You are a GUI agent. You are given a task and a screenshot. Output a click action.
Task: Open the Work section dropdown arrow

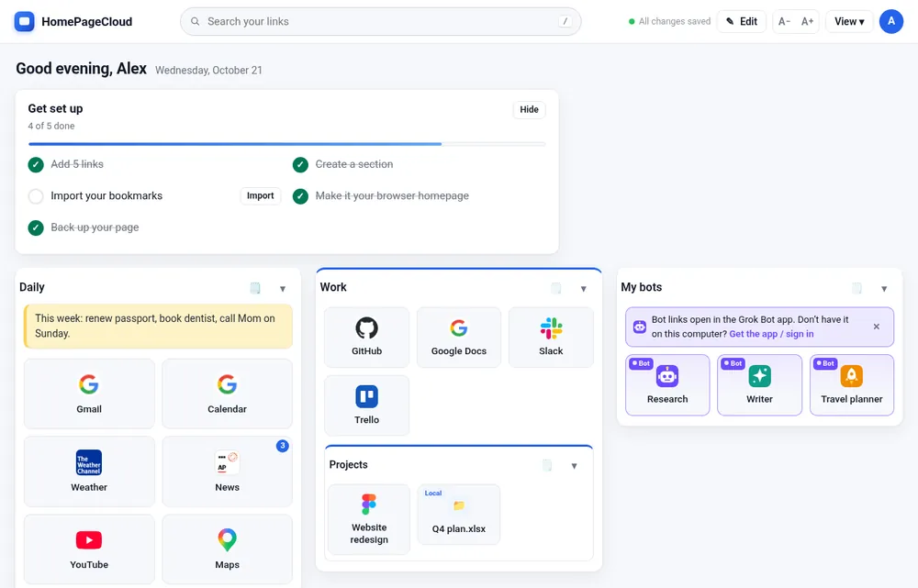click(584, 288)
